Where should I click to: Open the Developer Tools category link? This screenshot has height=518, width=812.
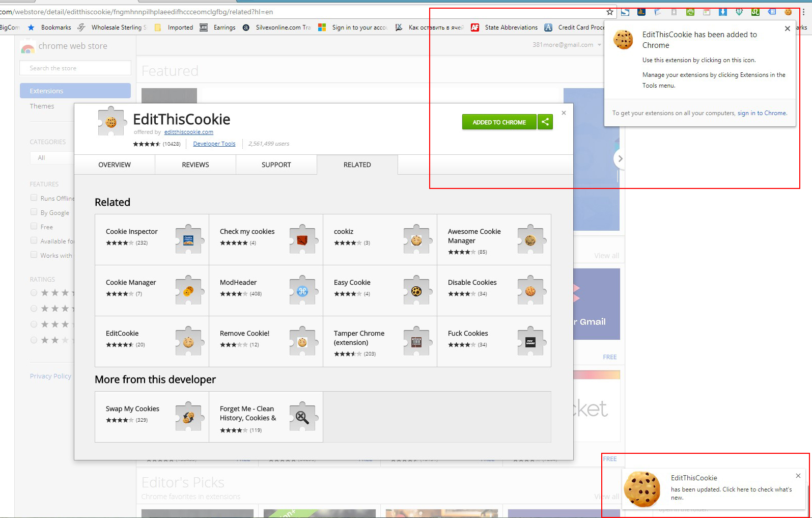pyautogui.click(x=214, y=144)
